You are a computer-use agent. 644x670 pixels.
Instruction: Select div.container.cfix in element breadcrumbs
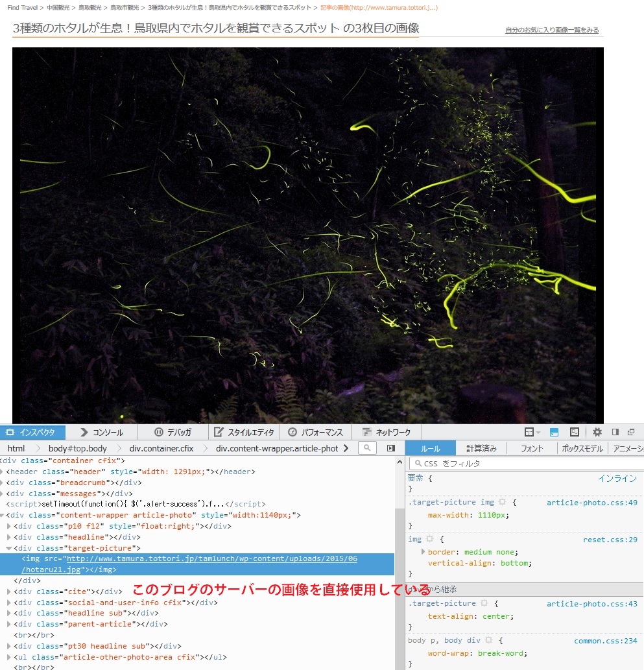[161, 448]
